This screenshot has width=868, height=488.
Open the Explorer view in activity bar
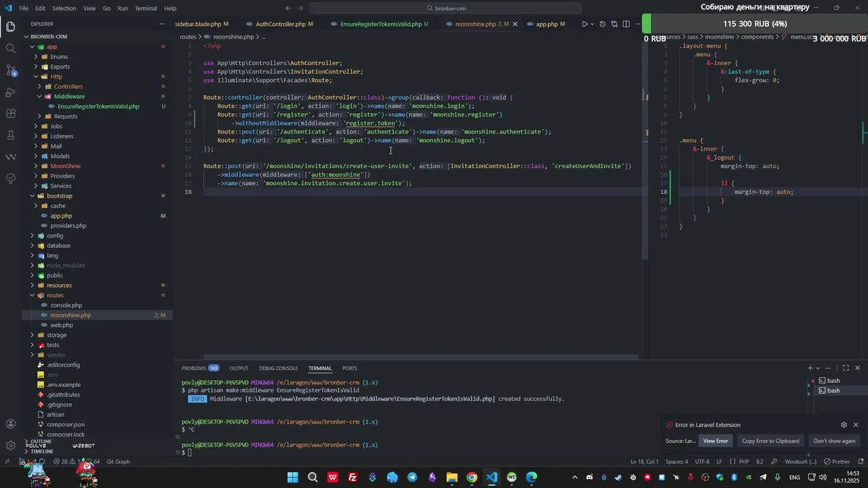tap(10, 26)
